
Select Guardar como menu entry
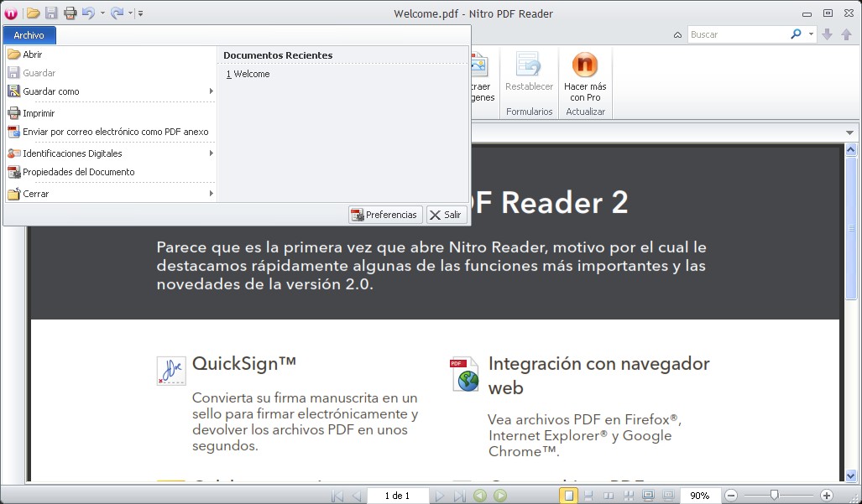(x=111, y=91)
